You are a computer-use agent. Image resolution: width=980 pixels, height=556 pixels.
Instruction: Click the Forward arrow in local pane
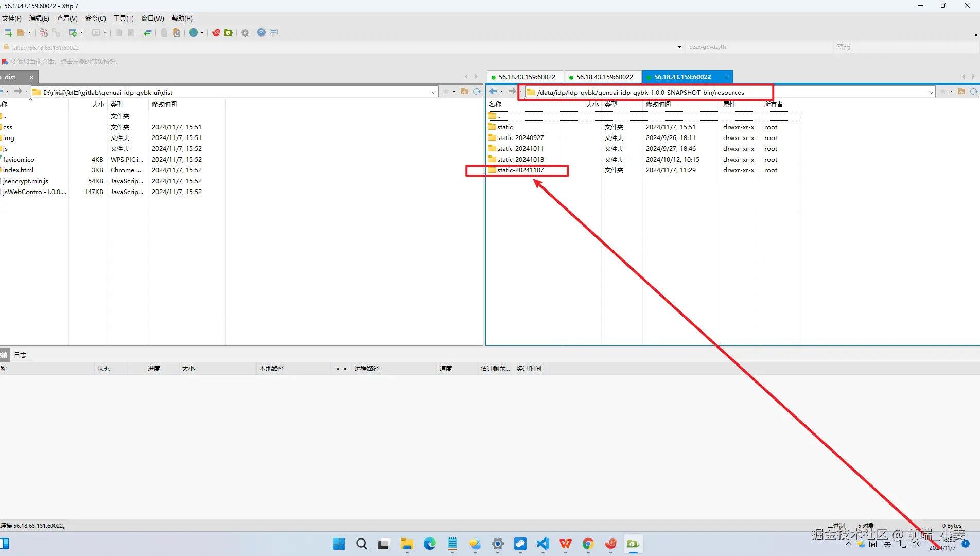point(18,92)
